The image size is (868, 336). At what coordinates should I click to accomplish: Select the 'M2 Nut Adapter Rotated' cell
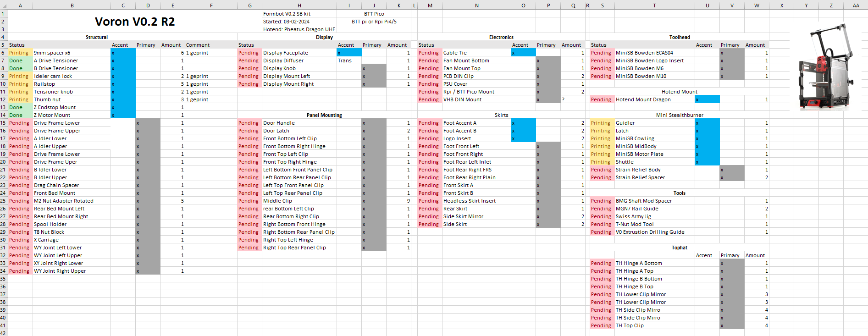pyautogui.click(x=72, y=201)
